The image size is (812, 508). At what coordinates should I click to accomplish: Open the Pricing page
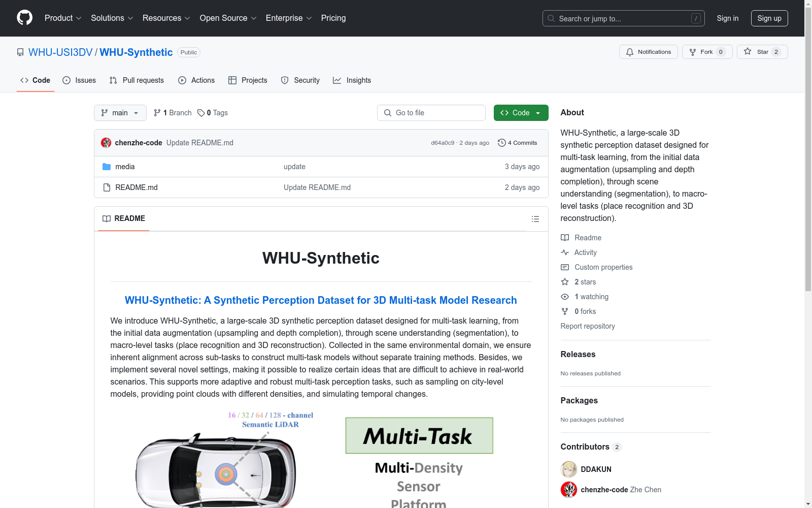(333, 18)
